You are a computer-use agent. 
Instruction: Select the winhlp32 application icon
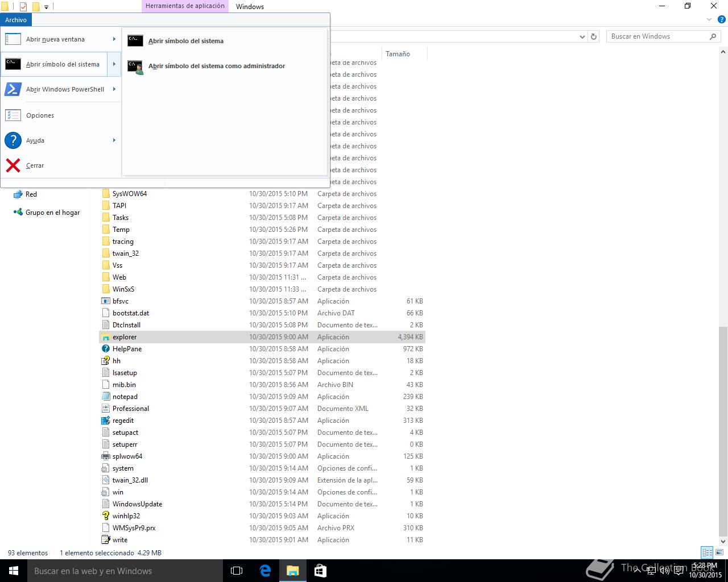pyautogui.click(x=106, y=516)
